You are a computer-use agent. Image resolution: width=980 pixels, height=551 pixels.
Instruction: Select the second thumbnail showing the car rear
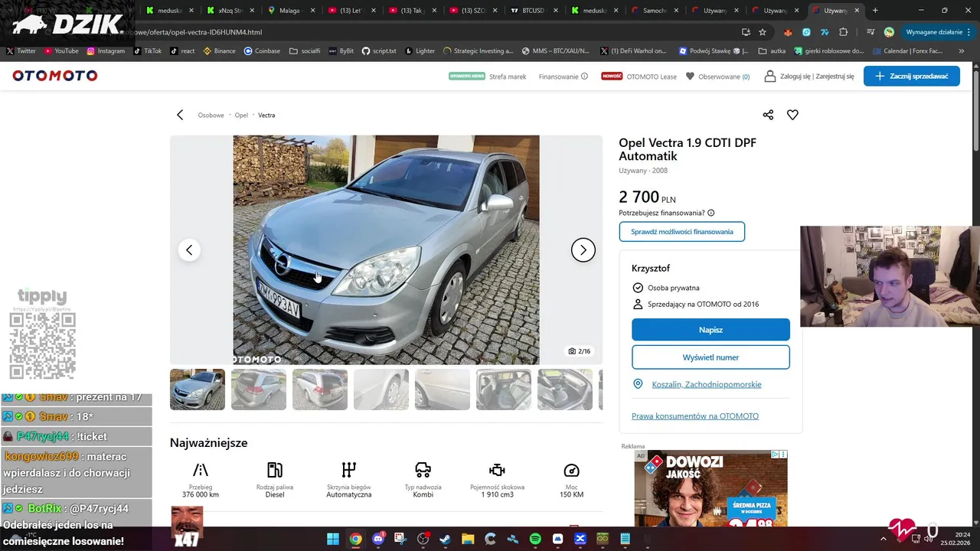(259, 390)
